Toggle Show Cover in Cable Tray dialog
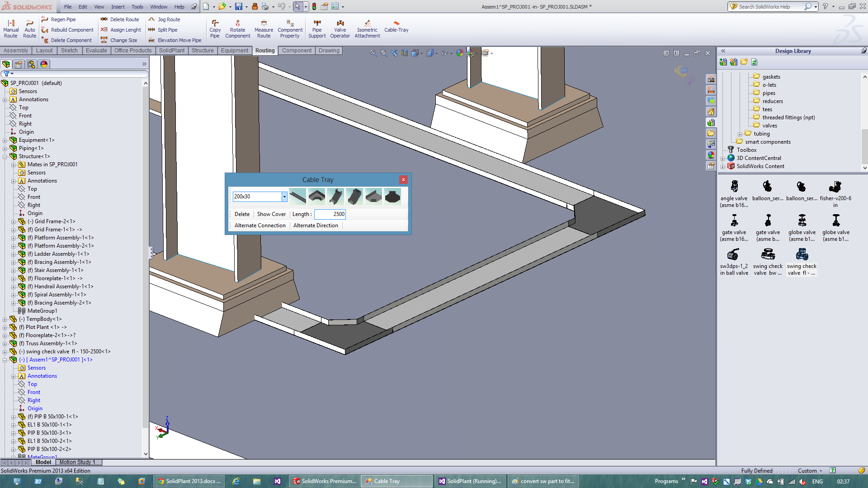The width and height of the screenshot is (868, 488). coord(271,214)
